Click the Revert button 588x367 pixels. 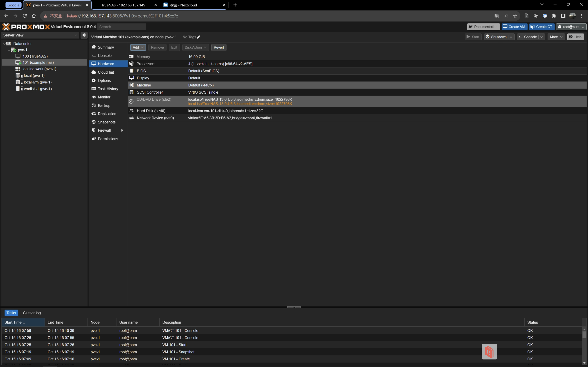pos(219,48)
